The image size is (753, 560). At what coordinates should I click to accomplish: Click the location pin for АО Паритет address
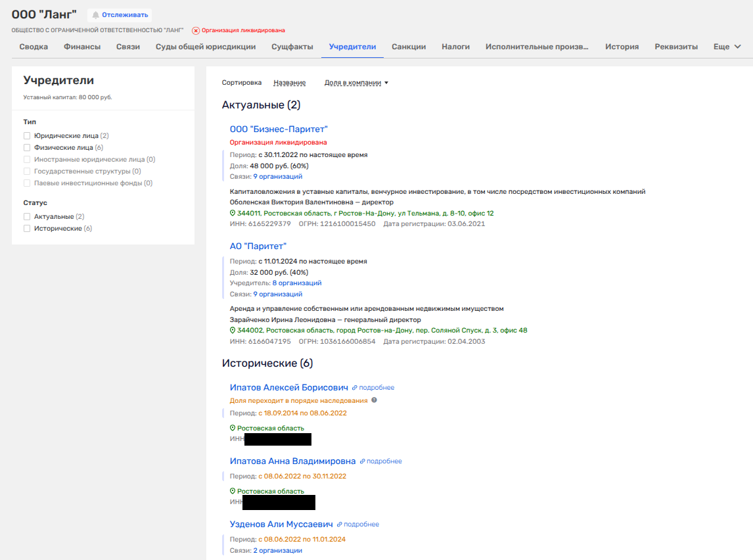[233, 331]
